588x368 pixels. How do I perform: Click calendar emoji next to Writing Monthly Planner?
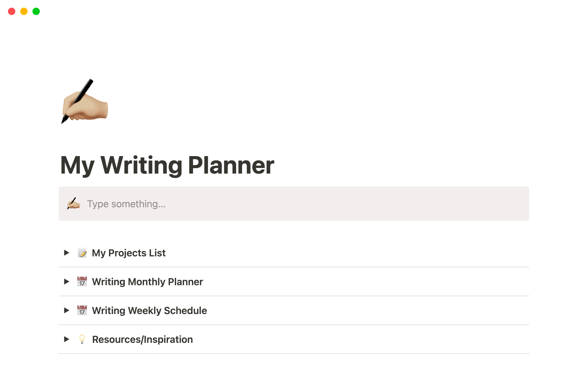[x=82, y=282]
